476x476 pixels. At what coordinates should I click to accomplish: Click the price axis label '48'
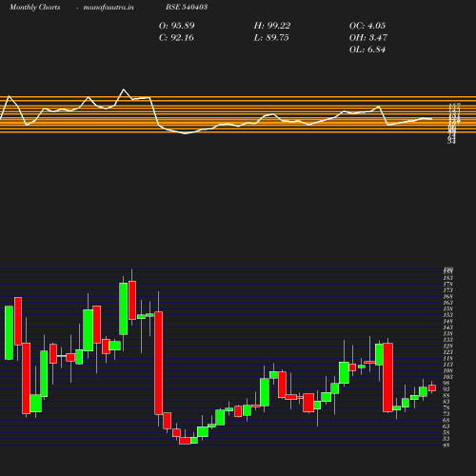(446, 446)
